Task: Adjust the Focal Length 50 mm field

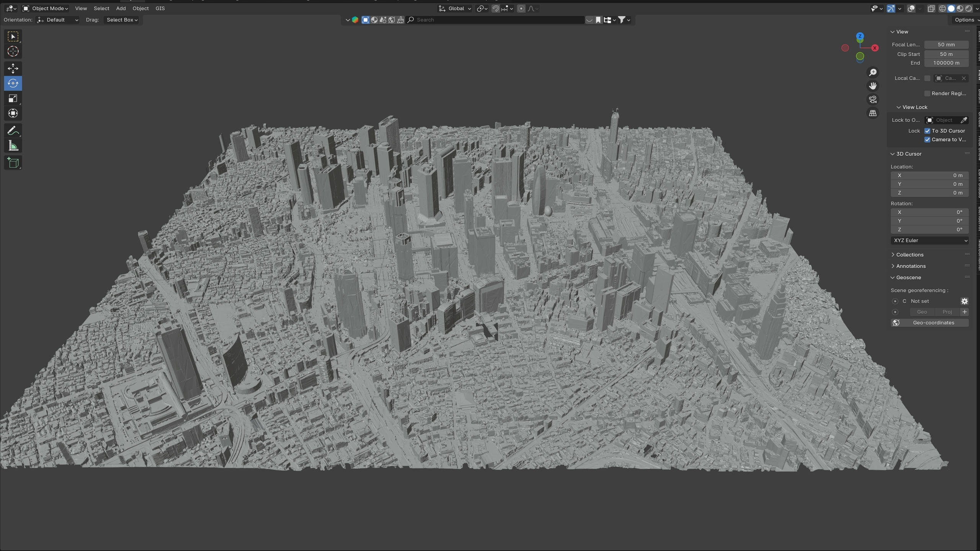Action: pos(946,45)
